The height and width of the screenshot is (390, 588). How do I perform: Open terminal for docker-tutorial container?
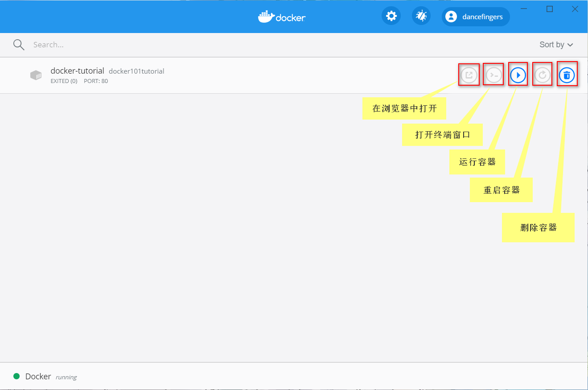point(494,75)
